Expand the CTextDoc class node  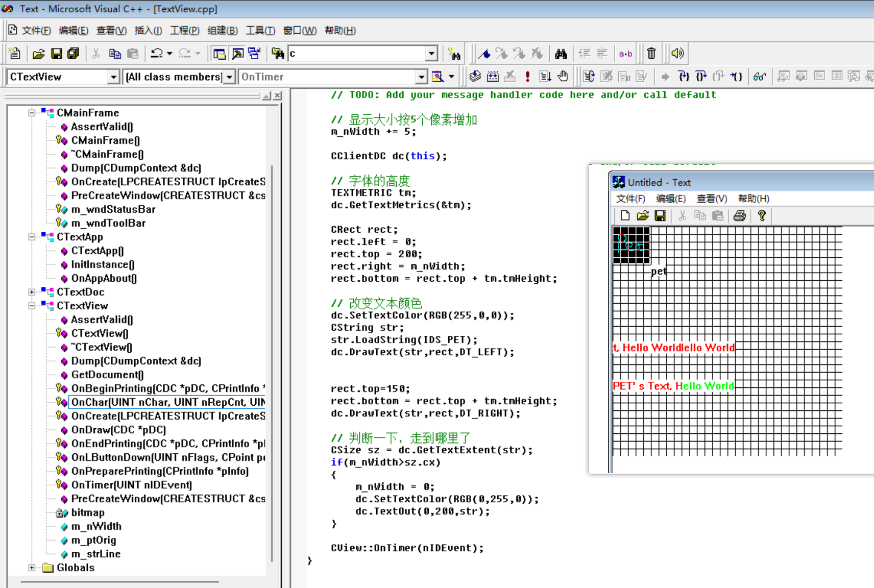[32, 292]
